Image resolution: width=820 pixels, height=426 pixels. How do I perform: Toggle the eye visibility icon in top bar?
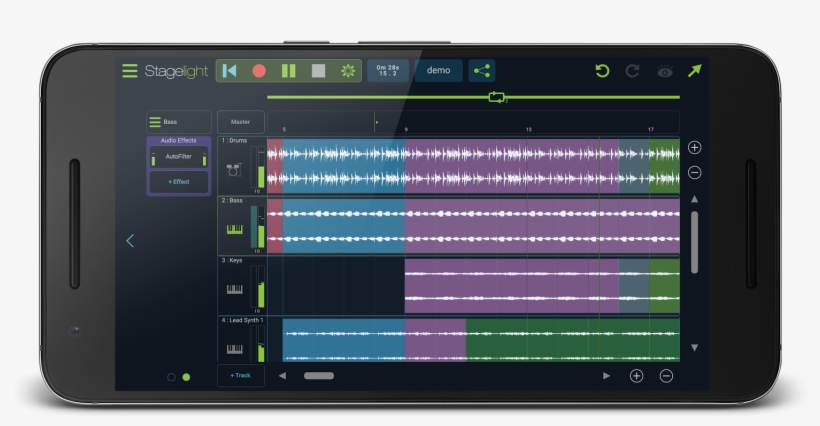[664, 71]
